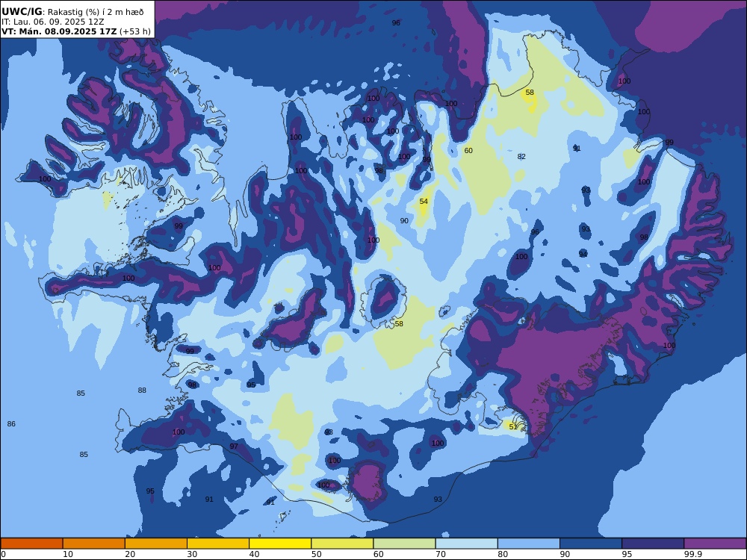Select the dark blue 90–95 legend swatch

coord(591,544)
